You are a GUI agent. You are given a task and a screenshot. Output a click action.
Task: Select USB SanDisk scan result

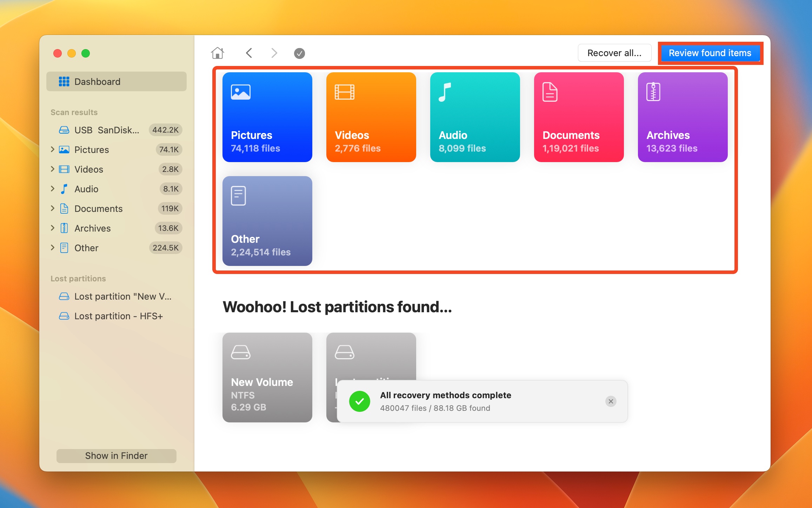(117, 130)
